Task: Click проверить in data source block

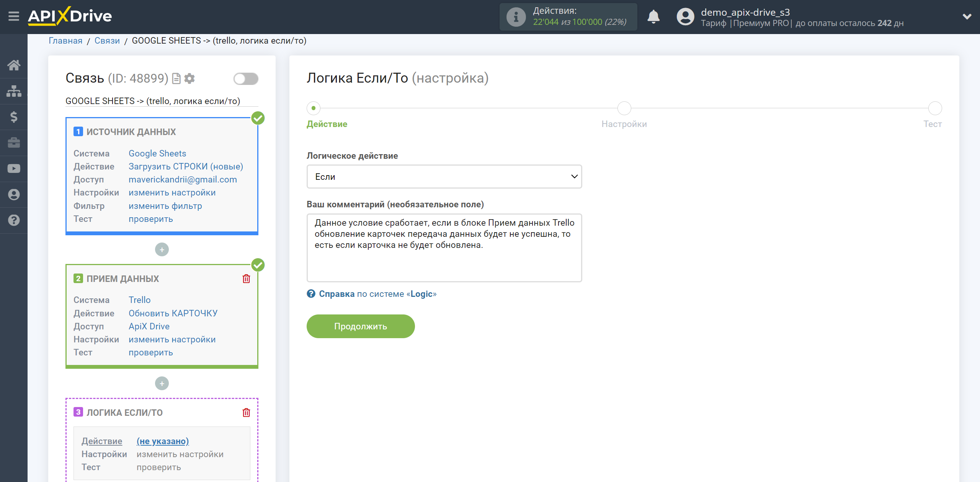Action: (151, 219)
